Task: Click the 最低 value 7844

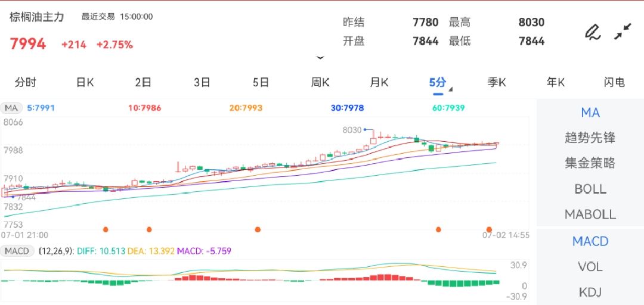Action: [531, 41]
